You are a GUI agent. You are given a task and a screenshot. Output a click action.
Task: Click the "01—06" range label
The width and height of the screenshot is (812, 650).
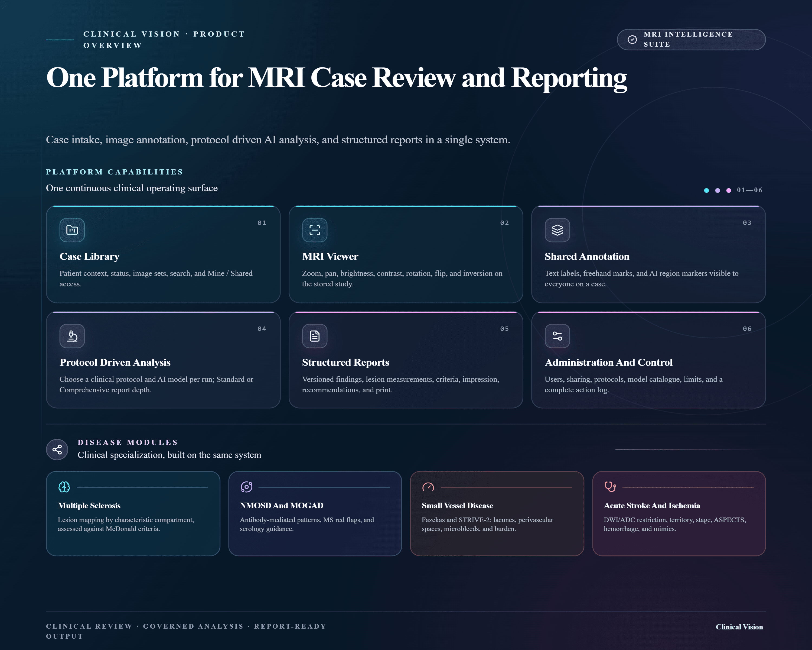pyautogui.click(x=749, y=190)
